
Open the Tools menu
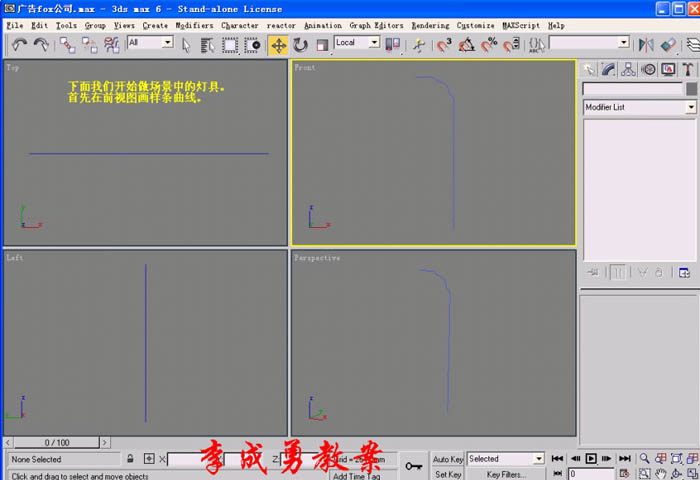(66, 25)
